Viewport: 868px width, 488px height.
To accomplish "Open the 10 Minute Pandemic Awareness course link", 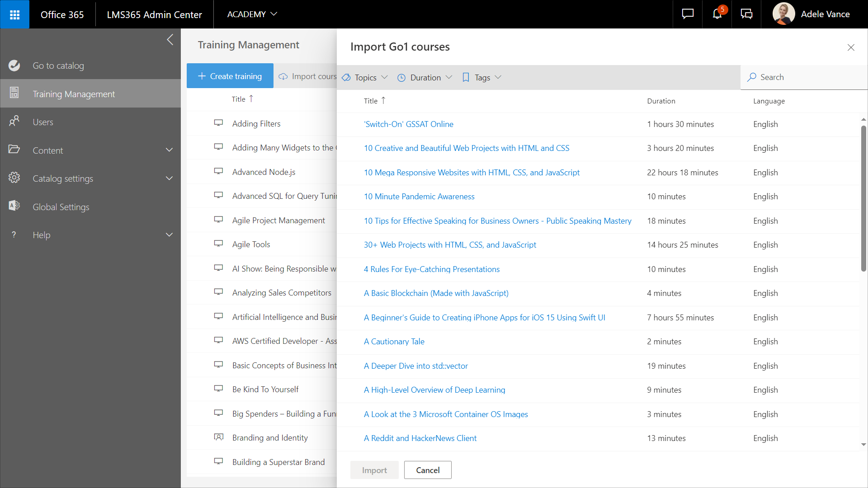I will [x=419, y=197].
